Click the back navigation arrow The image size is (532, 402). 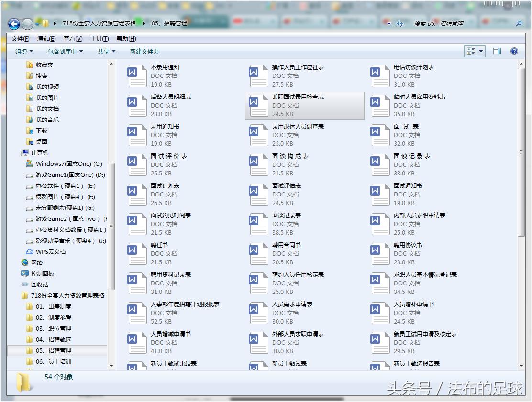(x=13, y=24)
